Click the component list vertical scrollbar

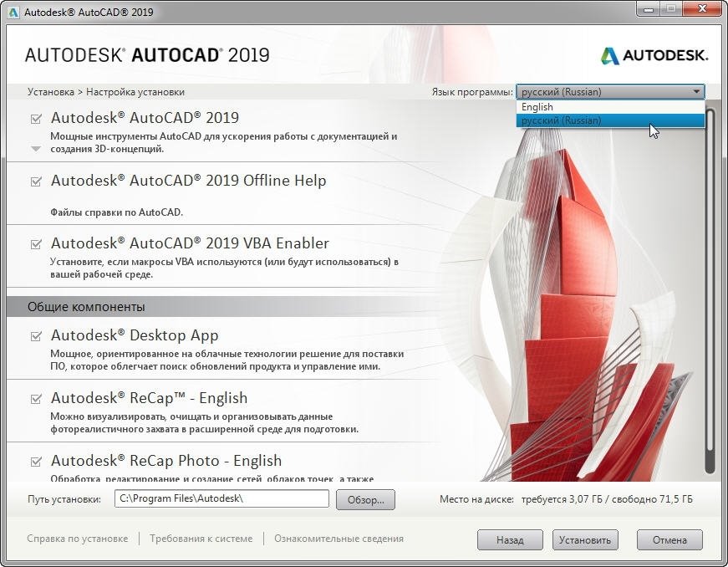pos(709,291)
